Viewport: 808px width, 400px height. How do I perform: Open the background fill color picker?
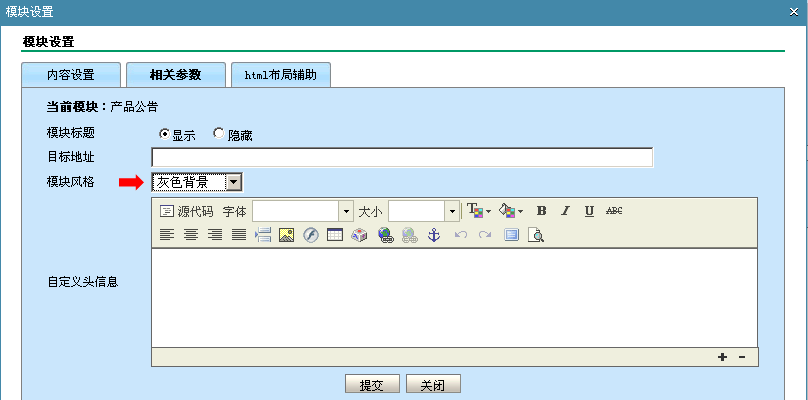pos(511,210)
